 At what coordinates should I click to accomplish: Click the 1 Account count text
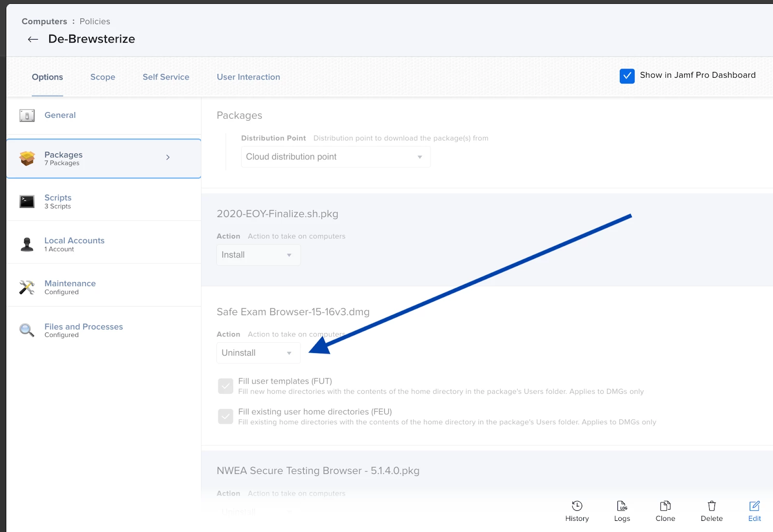(x=59, y=249)
